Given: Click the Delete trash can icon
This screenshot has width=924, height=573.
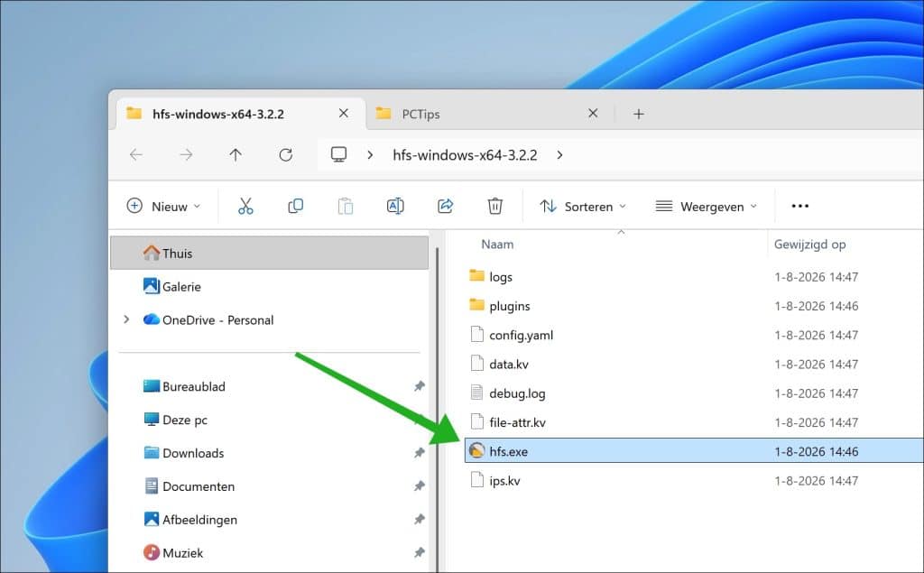Looking at the screenshot, I should pos(495,206).
